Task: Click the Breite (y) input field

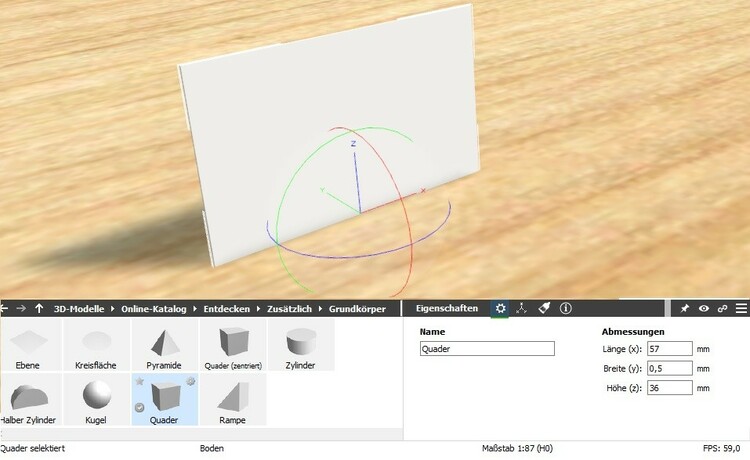Action: click(670, 368)
